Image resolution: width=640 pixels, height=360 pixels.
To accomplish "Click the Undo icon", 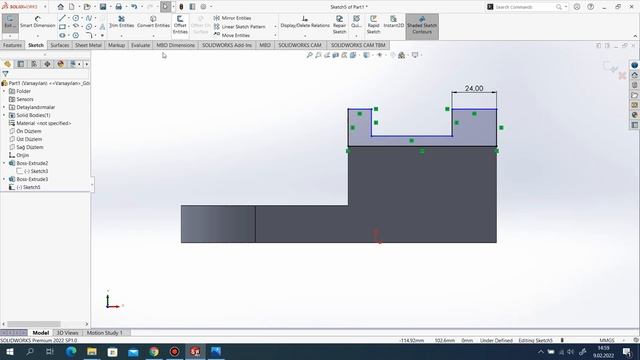I will click(x=134, y=7).
